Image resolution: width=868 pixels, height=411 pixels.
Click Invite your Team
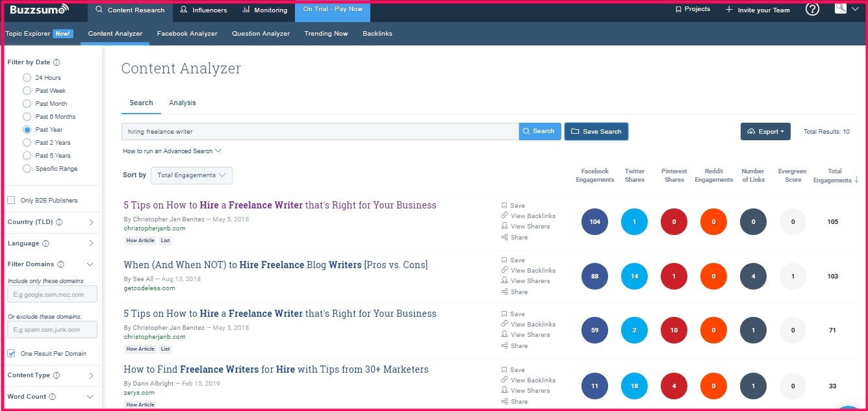(x=758, y=10)
